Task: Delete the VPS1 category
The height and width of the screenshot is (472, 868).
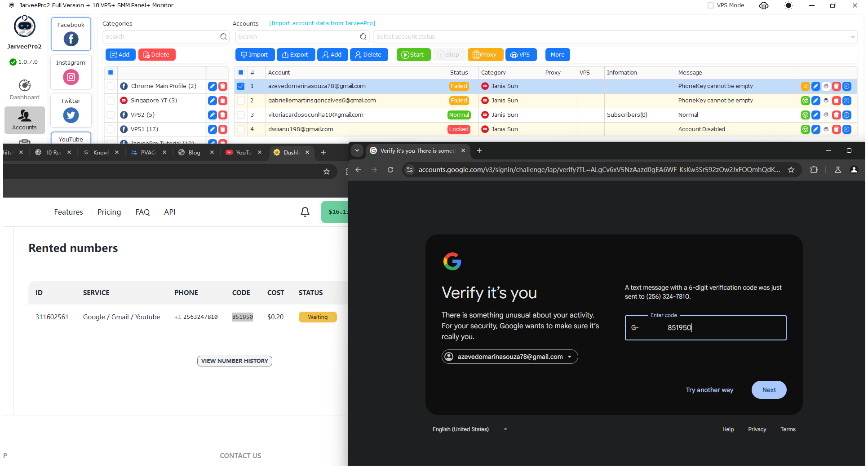Action: tap(223, 129)
